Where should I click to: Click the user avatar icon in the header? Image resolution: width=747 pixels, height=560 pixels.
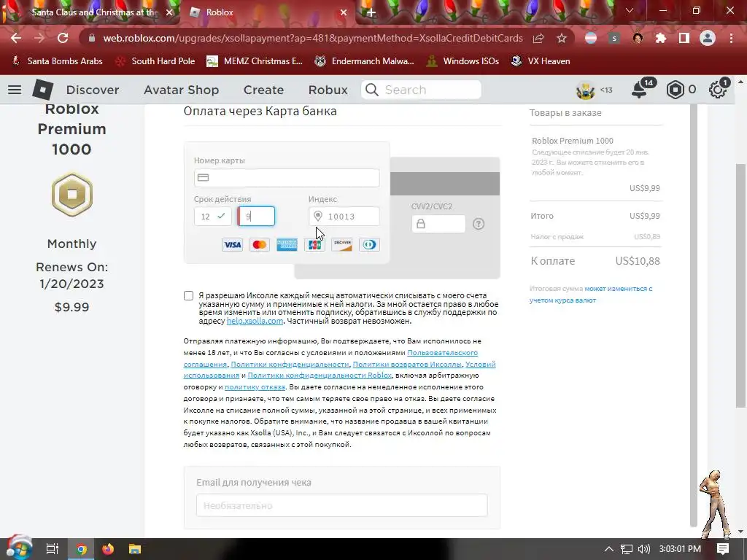[586, 90]
